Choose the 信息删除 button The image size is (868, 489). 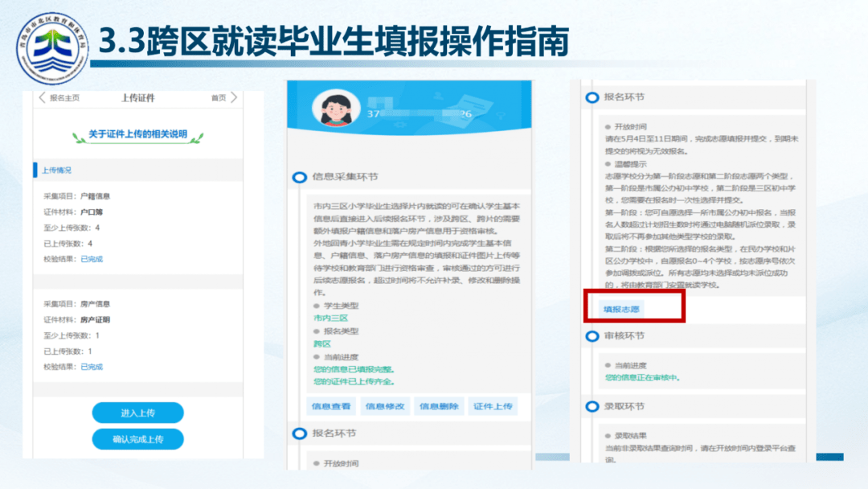(438, 406)
